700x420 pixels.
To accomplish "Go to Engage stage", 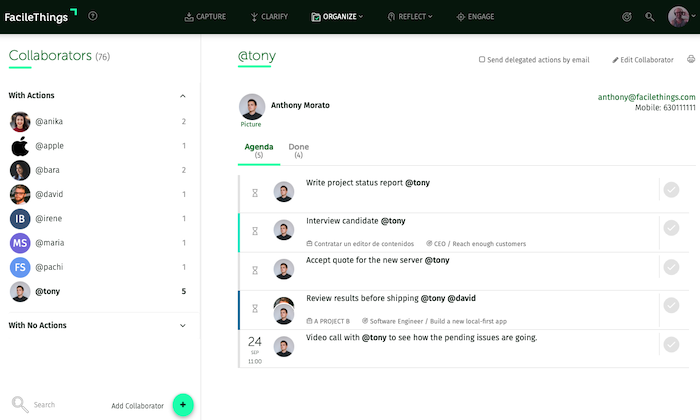I will click(x=475, y=17).
